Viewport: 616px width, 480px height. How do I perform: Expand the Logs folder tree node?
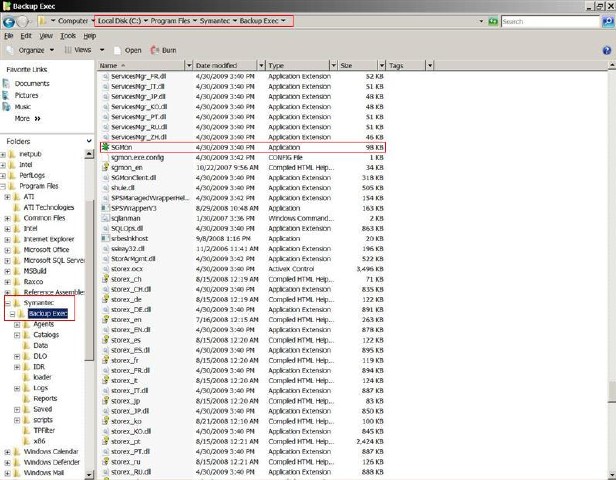(x=17, y=388)
